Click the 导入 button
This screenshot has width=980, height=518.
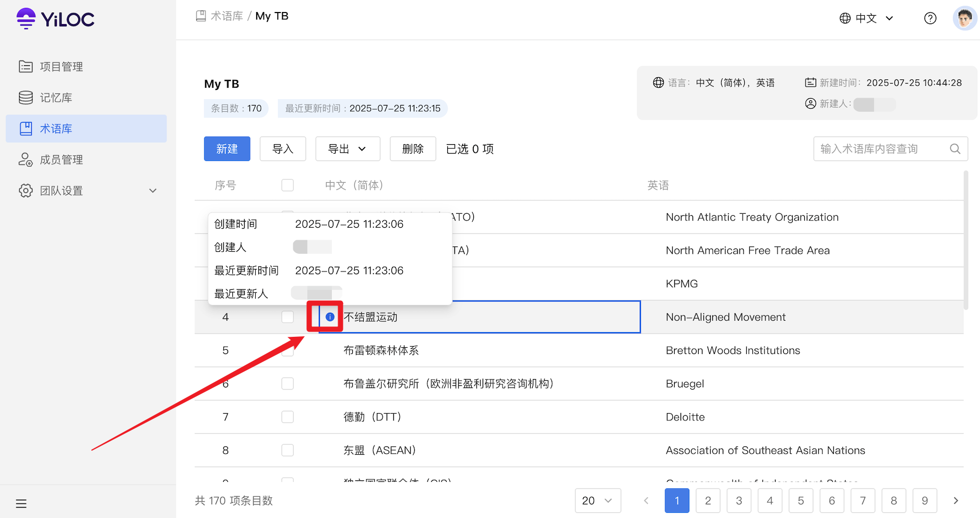point(283,149)
